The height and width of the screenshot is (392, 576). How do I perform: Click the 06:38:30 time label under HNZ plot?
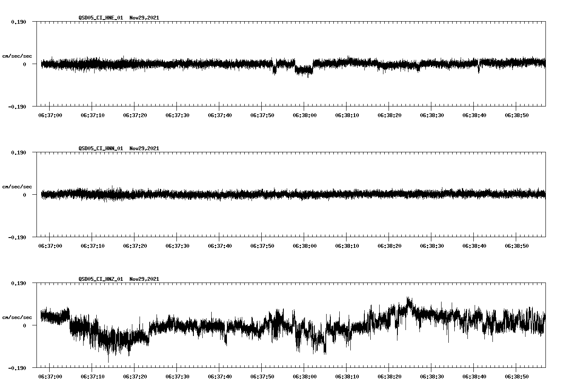tap(432, 377)
